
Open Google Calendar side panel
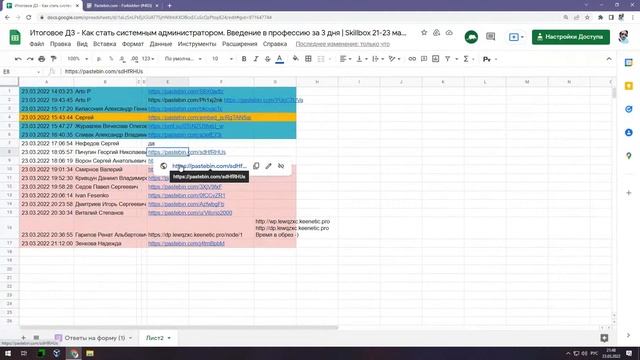pos(629,62)
